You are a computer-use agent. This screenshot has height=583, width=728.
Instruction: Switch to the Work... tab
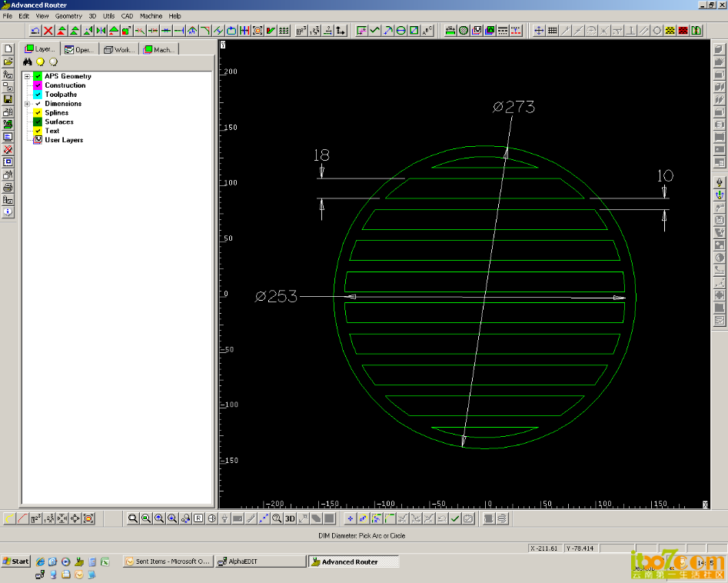click(119, 50)
